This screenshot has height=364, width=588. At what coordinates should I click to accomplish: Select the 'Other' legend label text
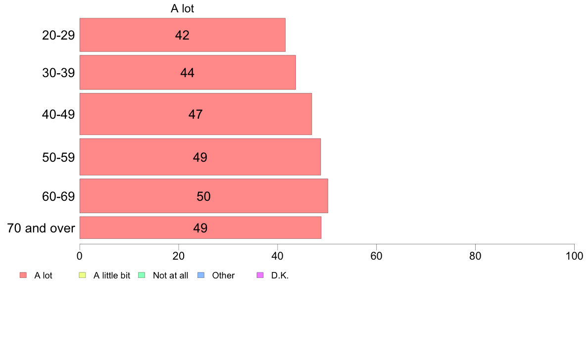pos(223,275)
